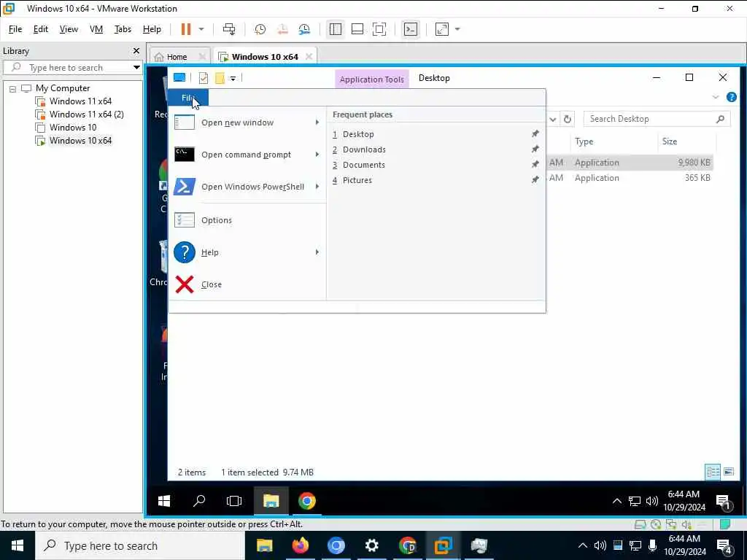Go to Pictures in Frequent places
The image size is (747, 560).
pos(357,180)
